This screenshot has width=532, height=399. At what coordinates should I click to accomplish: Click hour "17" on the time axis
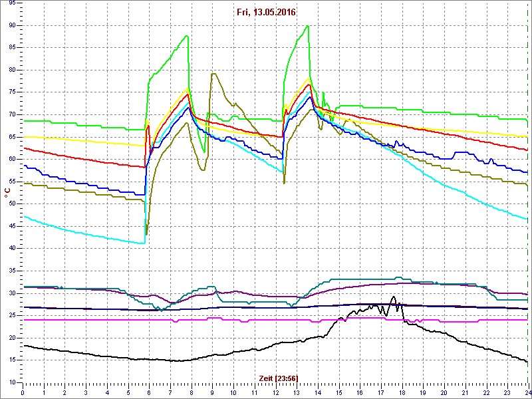coord(381,394)
